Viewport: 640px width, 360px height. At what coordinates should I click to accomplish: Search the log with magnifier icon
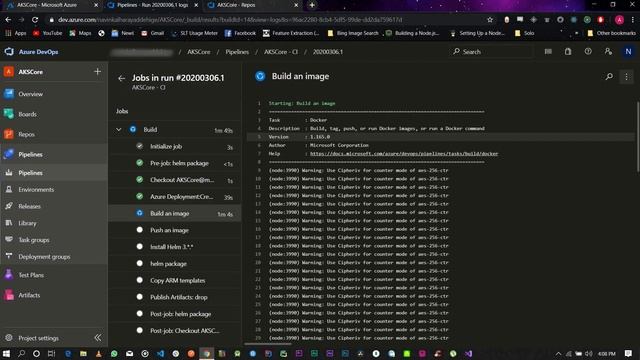609,76
